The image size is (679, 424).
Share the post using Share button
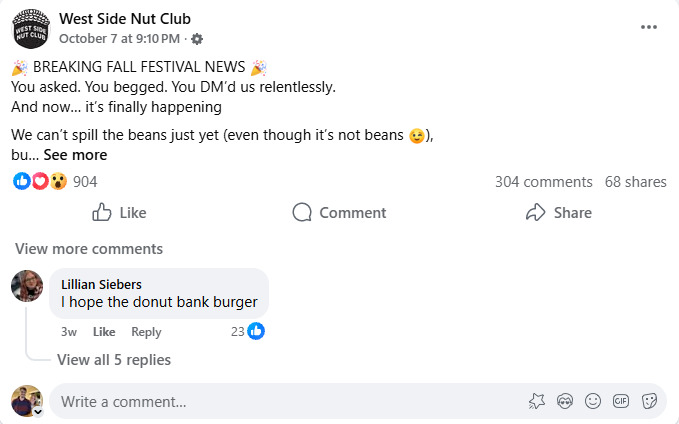(x=558, y=213)
